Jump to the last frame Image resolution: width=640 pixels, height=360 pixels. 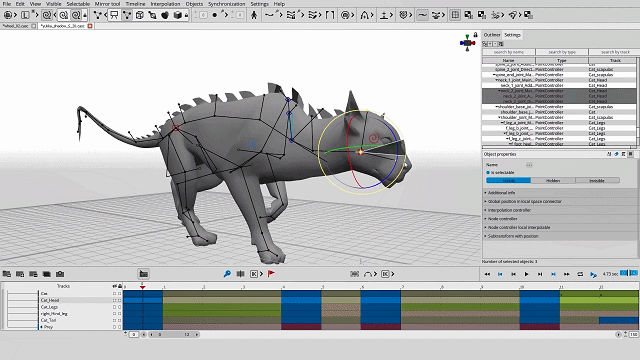click(567, 274)
